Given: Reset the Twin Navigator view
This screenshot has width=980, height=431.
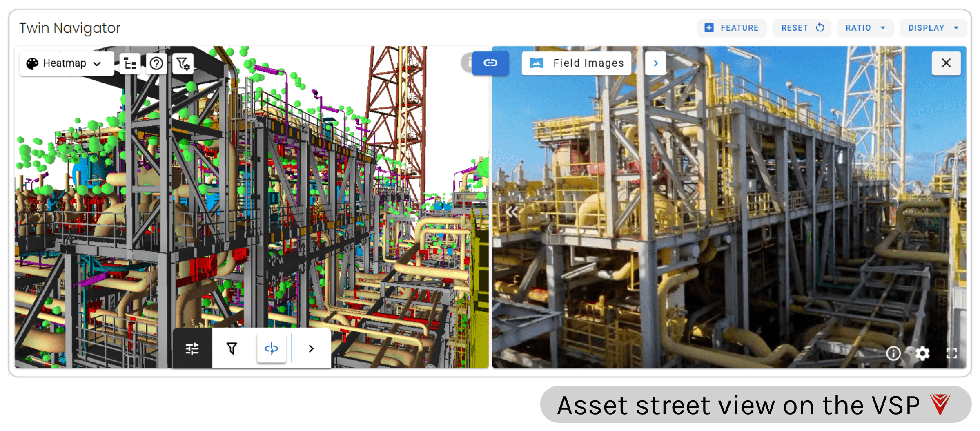Looking at the screenshot, I should pos(801,28).
